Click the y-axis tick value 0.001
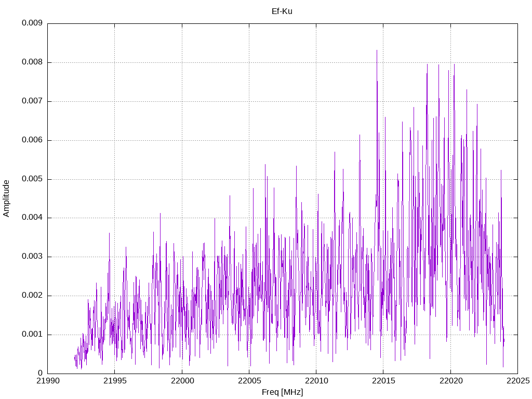The height and width of the screenshot is (399, 532). click(x=32, y=335)
